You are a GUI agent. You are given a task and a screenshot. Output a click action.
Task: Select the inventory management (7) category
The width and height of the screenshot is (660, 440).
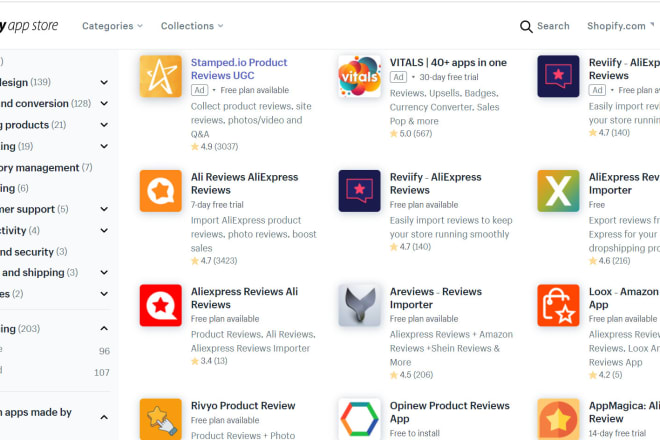coord(46,168)
